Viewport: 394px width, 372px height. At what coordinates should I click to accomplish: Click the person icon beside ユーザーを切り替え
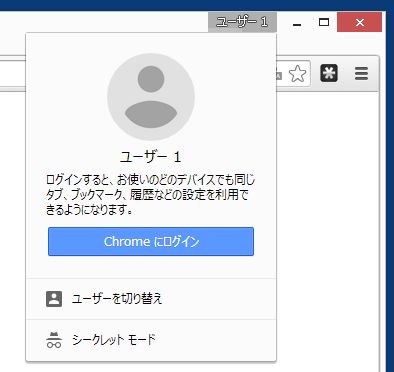[54, 299]
